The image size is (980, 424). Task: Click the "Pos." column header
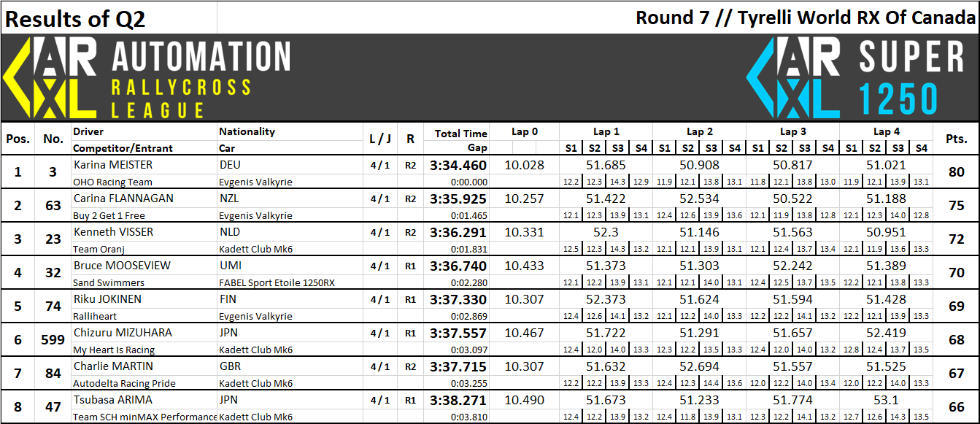(x=18, y=139)
